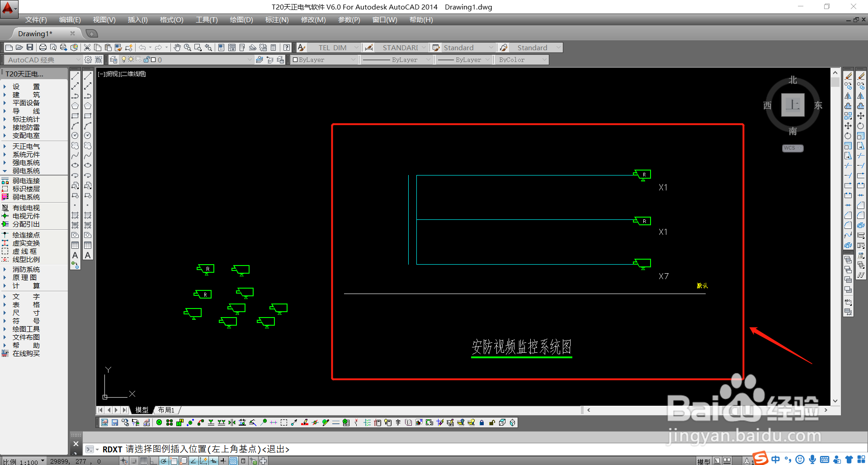868x465 pixels.
Task: Toggle Polar Tracking in status bar
Action: [x=164, y=461]
